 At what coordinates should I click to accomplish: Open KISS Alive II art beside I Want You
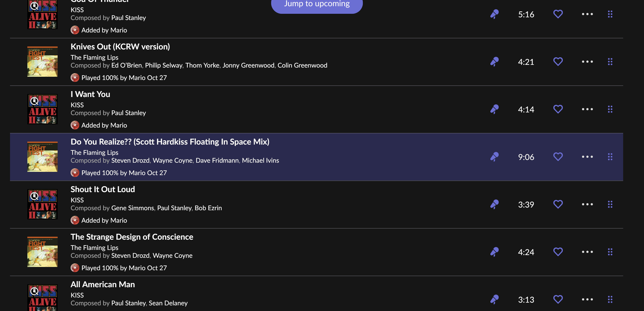point(42,109)
